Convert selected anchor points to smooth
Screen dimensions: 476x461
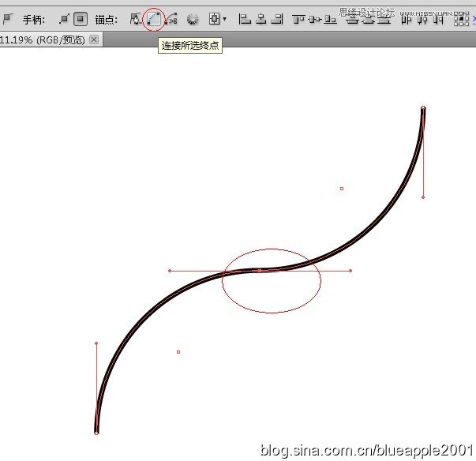pyautogui.click(x=7, y=19)
